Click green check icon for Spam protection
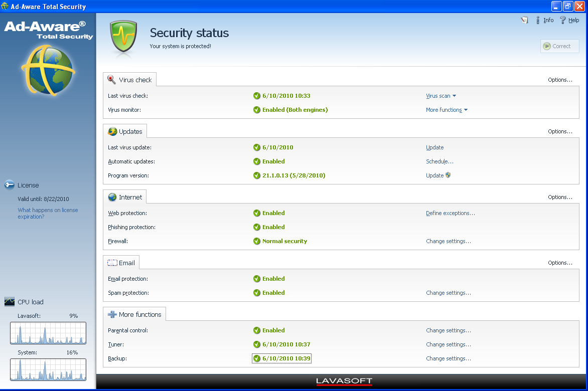 click(257, 293)
